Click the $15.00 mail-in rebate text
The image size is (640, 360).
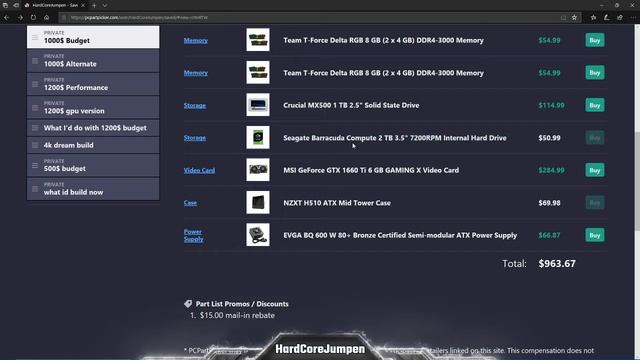[237, 316]
